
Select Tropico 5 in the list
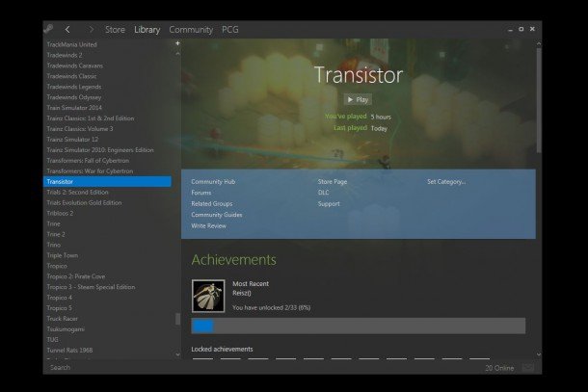pyautogui.click(x=59, y=308)
